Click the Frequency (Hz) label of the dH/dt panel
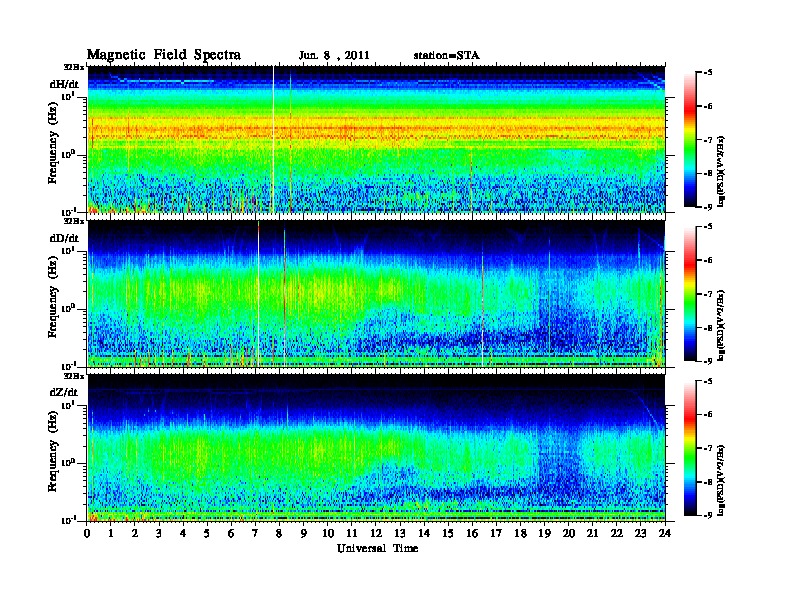This screenshot has width=792, height=612. (x=53, y=143)
